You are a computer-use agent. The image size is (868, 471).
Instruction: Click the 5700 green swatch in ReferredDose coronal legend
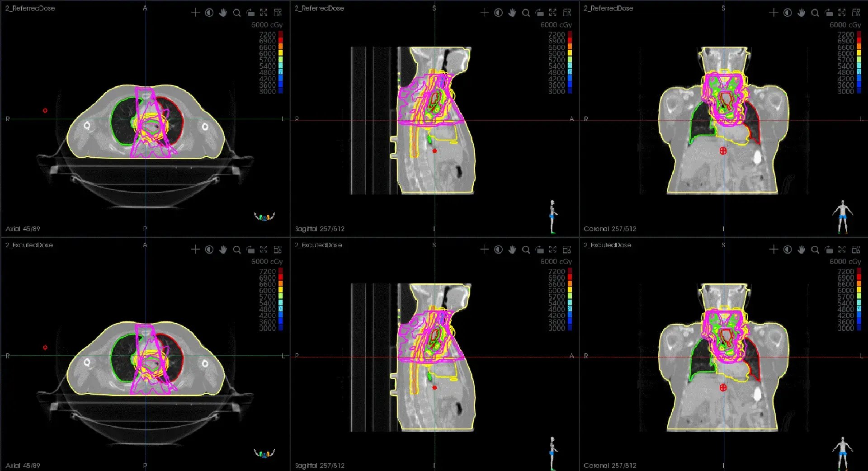point(859,60)
